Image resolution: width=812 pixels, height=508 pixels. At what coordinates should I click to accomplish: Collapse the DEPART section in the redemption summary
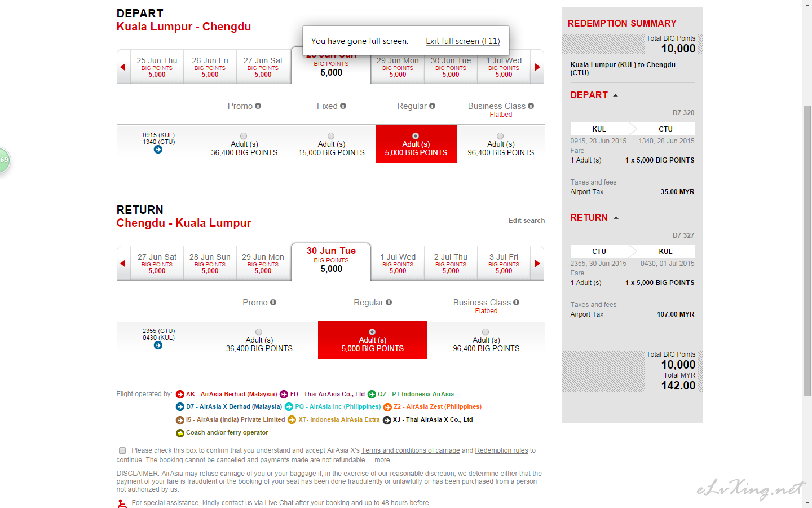point(615,95)
